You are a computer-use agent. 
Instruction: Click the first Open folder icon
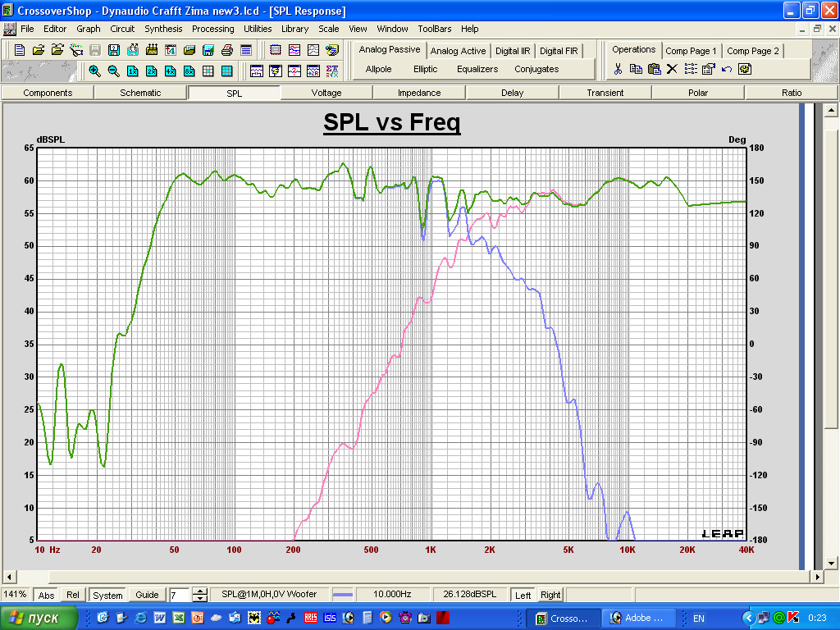(39, 50)
